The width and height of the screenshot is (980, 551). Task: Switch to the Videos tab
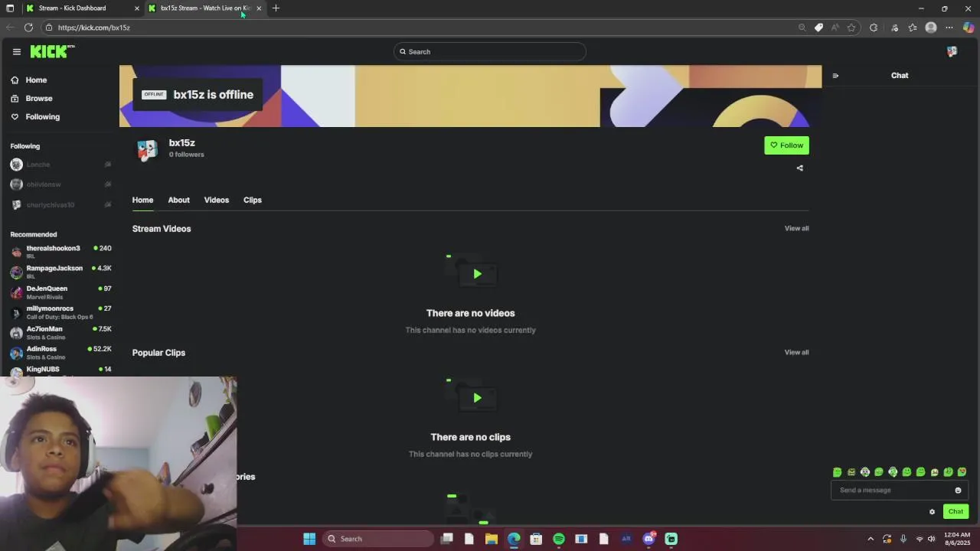pos(216,201)
